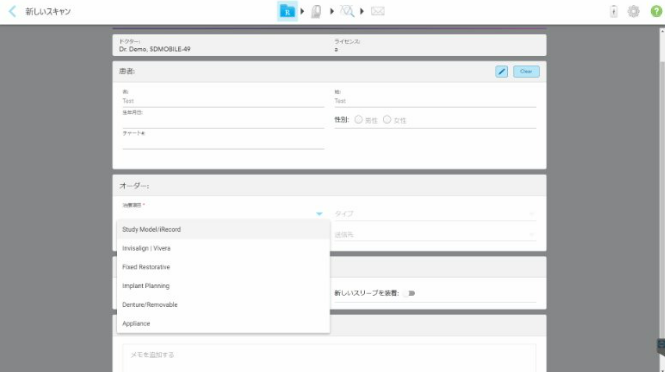Choose Appliance from the list
The image size is (665, 372).
tap(223, 323)
